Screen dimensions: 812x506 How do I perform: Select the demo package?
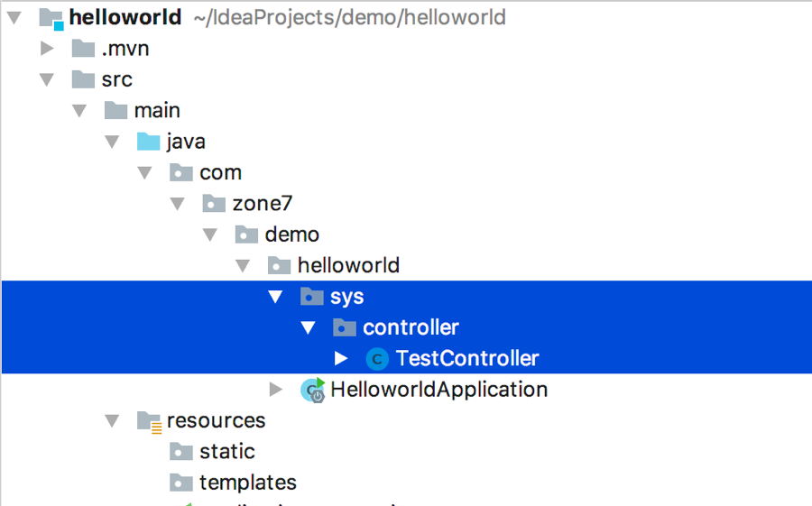pyautogui.click(x=291, y=235)
